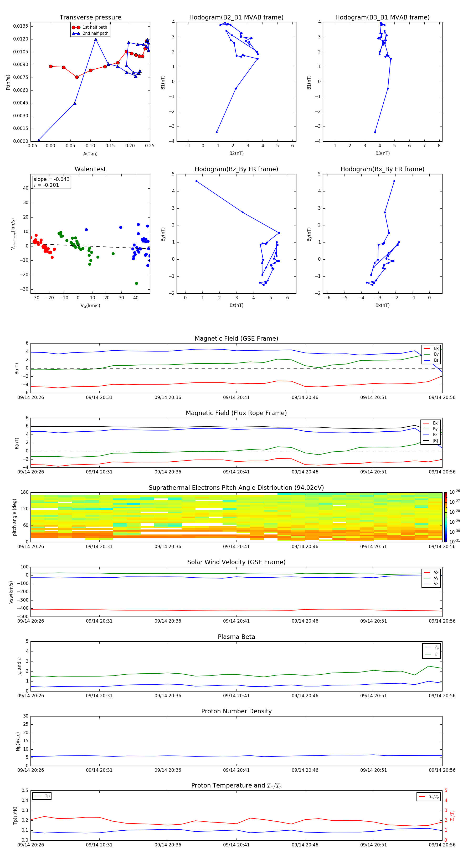This screenshot has height=868, width=473.
Task: Select the "Plasma Beta" panel title
Action: click(236, 637)
